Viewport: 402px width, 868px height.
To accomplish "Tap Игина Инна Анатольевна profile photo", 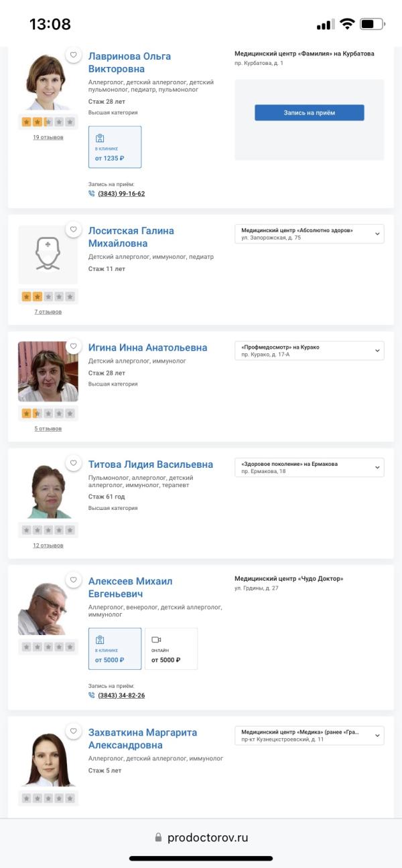I will coord(48,371).
